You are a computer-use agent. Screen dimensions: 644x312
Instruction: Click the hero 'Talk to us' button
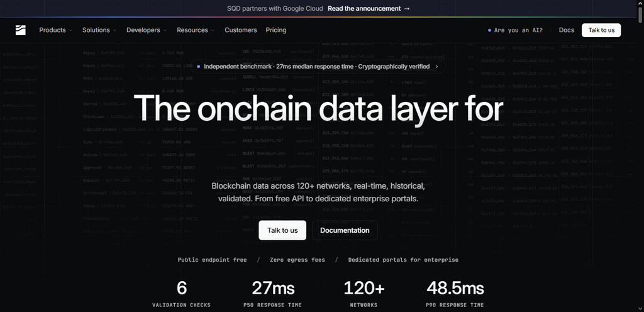[282, 230]
